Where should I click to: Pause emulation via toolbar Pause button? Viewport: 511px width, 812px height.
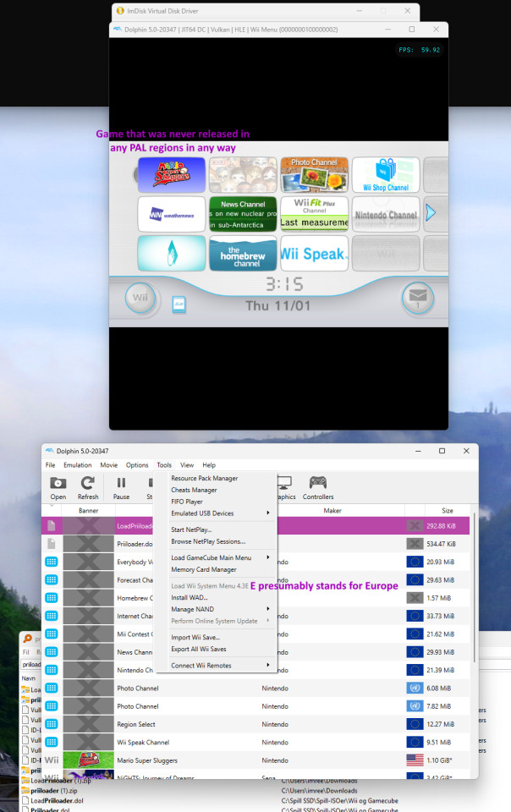click(x=121, y=488)
